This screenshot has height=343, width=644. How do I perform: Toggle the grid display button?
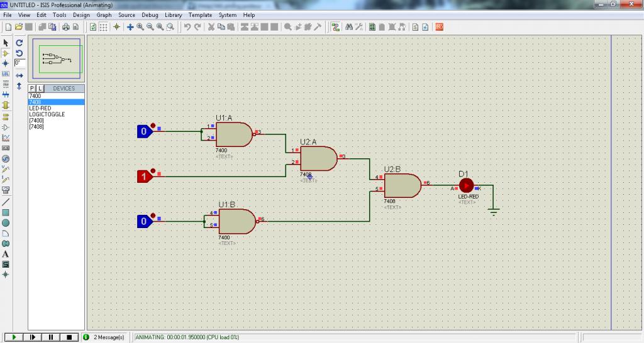point(104,27)
